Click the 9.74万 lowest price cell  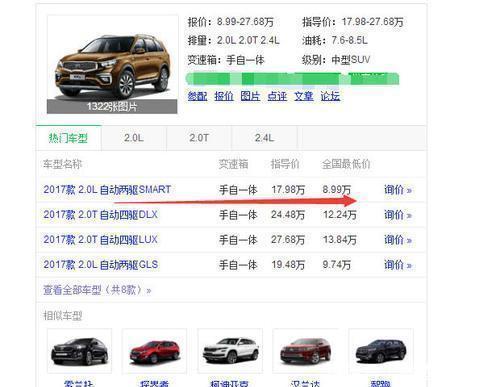pyautogui.click(x=336, y=265)
